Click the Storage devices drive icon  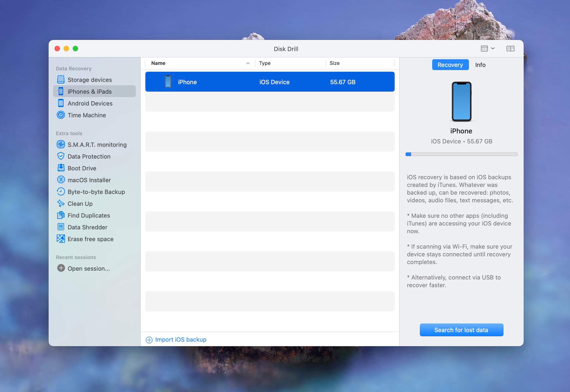61,80
